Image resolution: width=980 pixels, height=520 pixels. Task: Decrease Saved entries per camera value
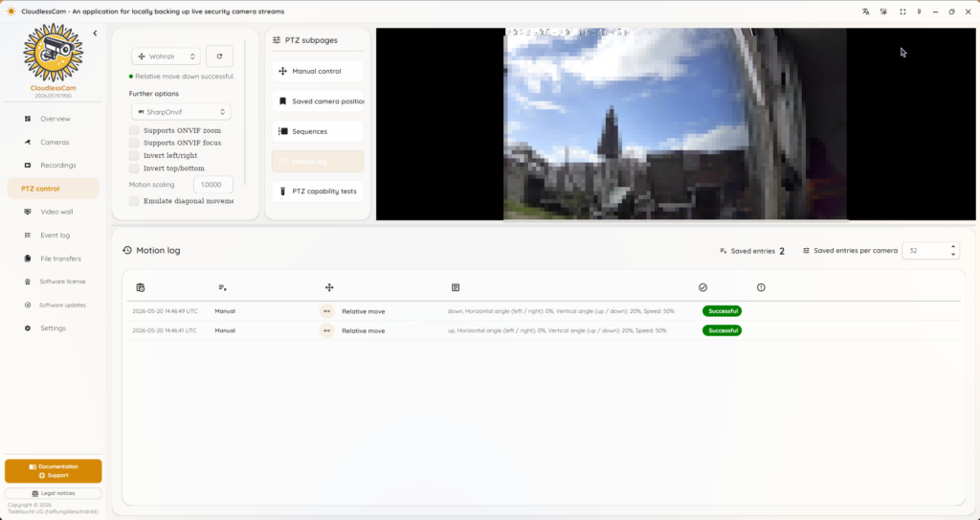[x=953, y=254]
